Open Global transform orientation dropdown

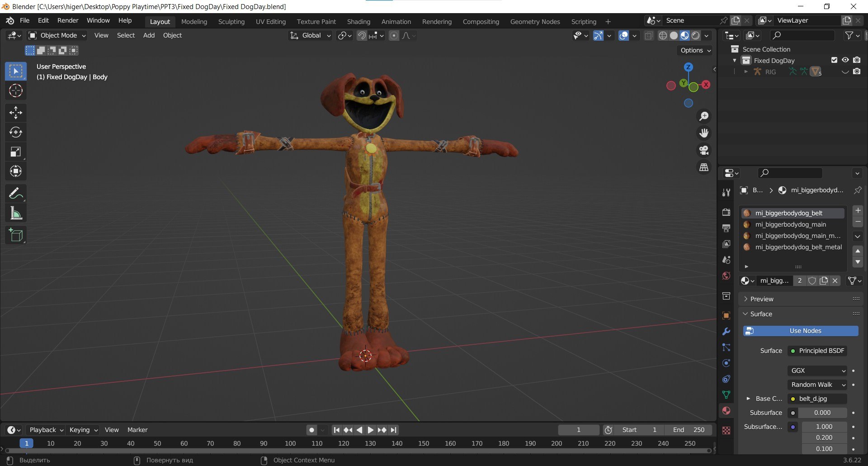[x=310, y=35]
